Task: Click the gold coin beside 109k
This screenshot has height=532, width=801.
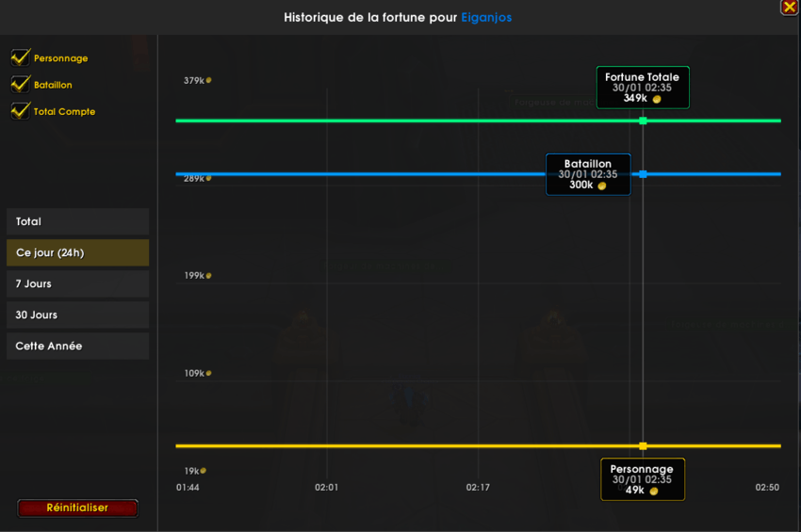Action: pos(208,373)
